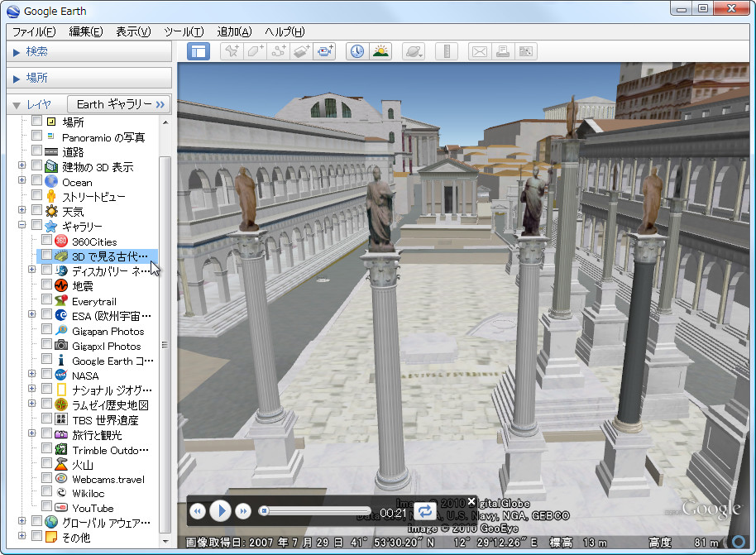Click the Wikiloc layer icon

tap(61, 492)
